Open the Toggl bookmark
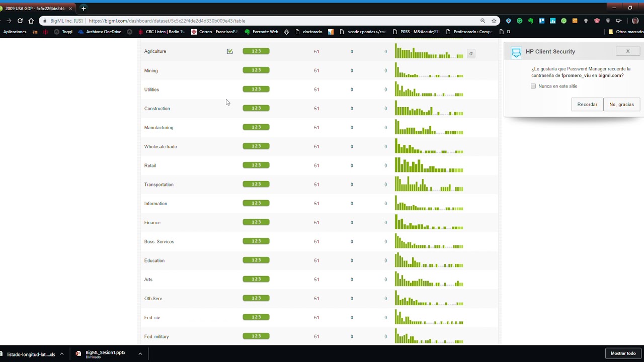The width and height of the screenshot is (644, 362). pyautogui.click(x=63, y=32)
